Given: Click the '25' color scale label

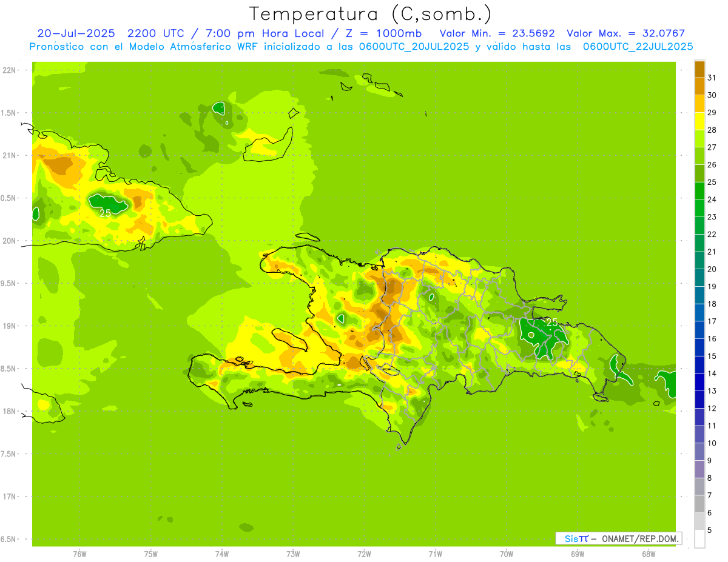Looking at the screenshot, I should pyautogui.click(x=712, y=182).
